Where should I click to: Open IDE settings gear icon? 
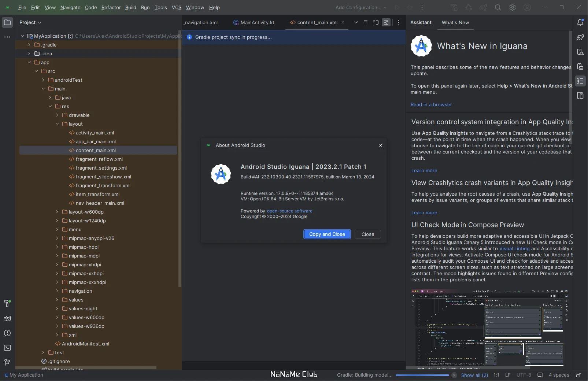513,7
